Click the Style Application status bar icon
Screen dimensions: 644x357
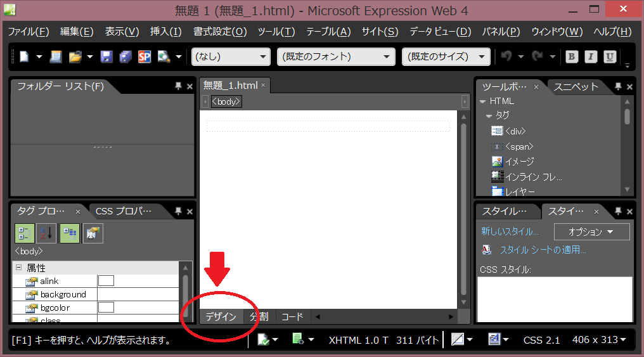494,339
